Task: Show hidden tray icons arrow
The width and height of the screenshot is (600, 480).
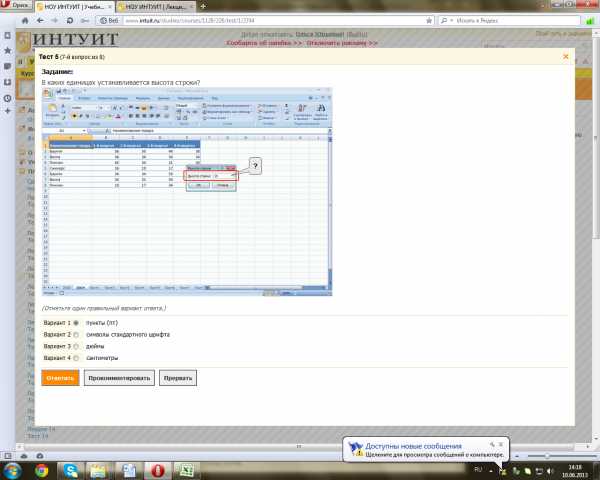Action: pyautogui.click(x=491, y=471)
